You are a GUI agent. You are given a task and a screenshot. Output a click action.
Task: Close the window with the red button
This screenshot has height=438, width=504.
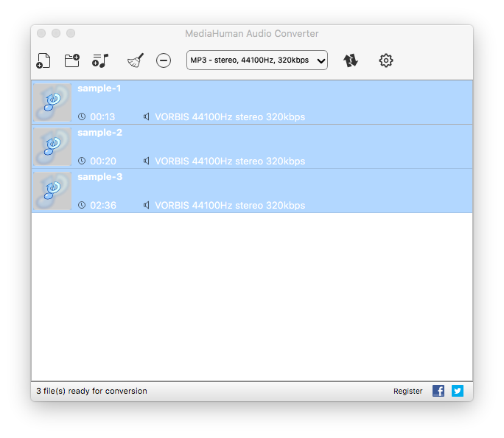(41, 33)
